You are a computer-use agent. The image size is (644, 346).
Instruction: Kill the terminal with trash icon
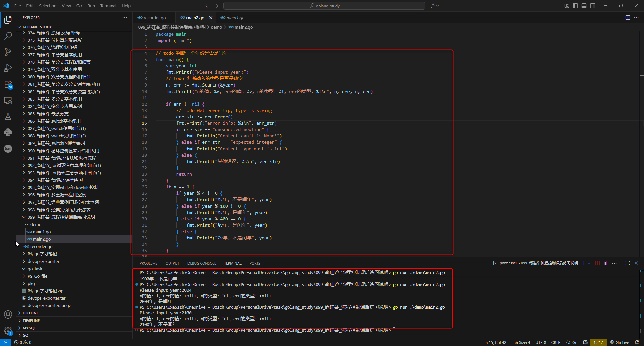tap(606, 263)
